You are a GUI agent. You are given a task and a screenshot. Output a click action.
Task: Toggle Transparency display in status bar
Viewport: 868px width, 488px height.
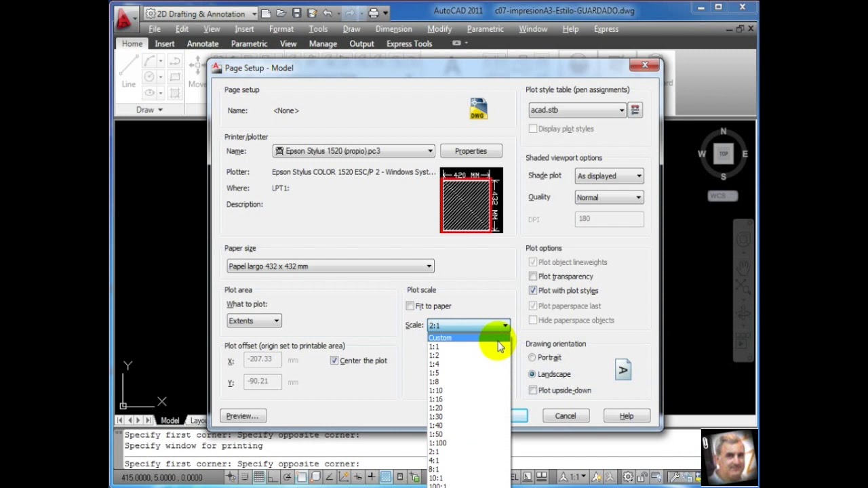pos(386,477)
